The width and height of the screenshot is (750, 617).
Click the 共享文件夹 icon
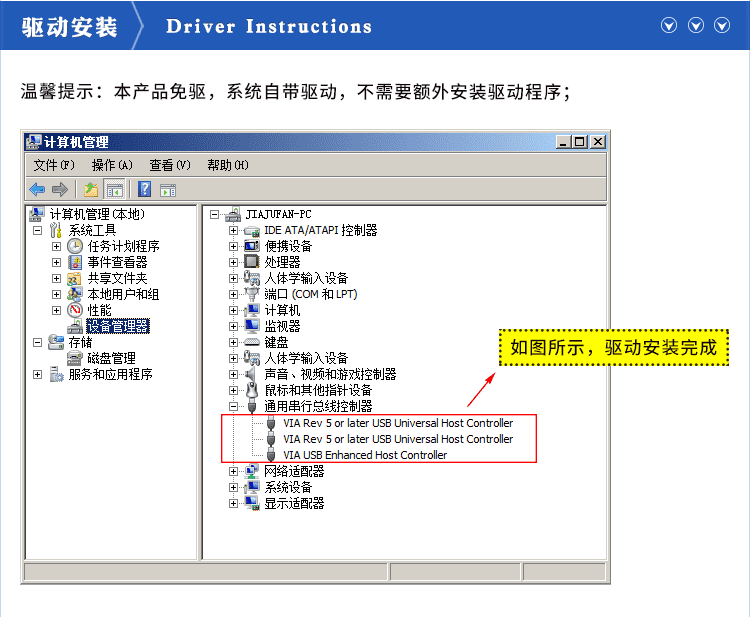74,278
